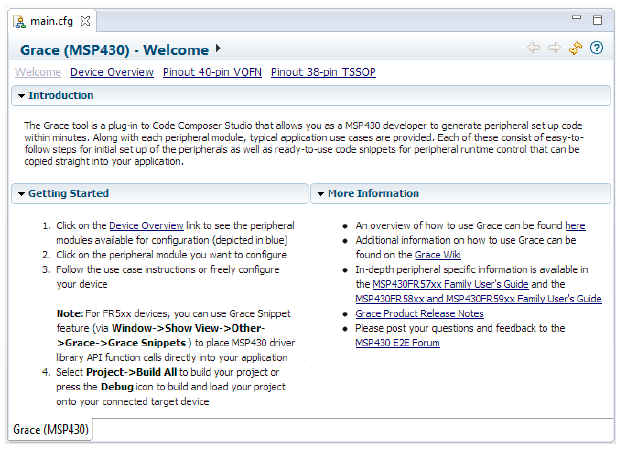Viewport: 627px width, 451px height.
Task: Click 'Click on the peripheral module' step text
Action: pyautogui.click(x=172, y=255)
